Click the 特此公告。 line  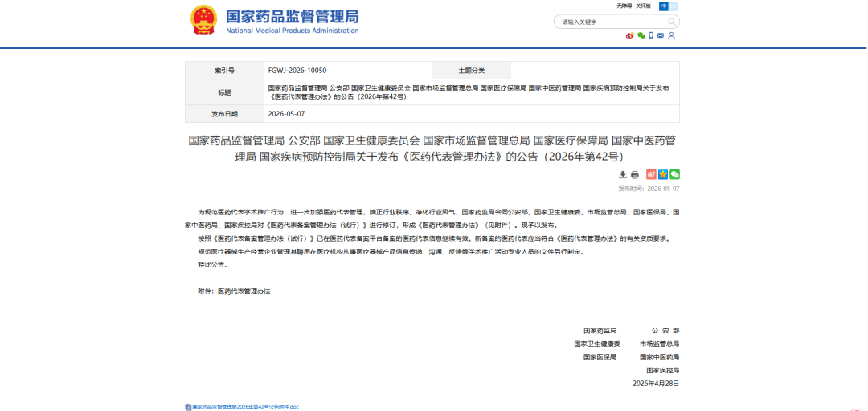click(212, 264)
